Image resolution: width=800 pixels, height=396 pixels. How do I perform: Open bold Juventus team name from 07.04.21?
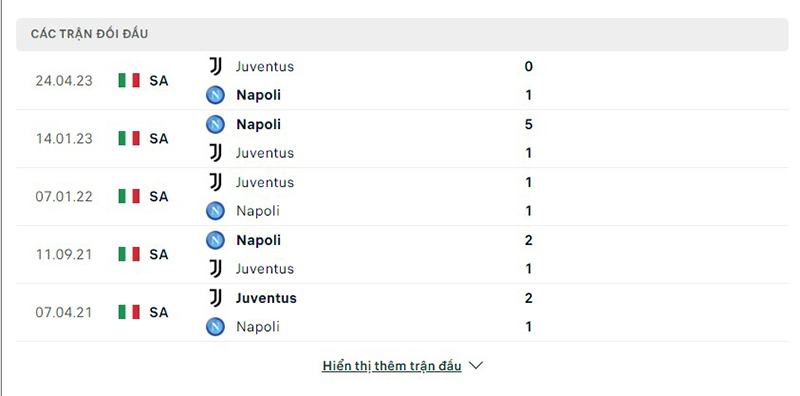pos(266,298)
